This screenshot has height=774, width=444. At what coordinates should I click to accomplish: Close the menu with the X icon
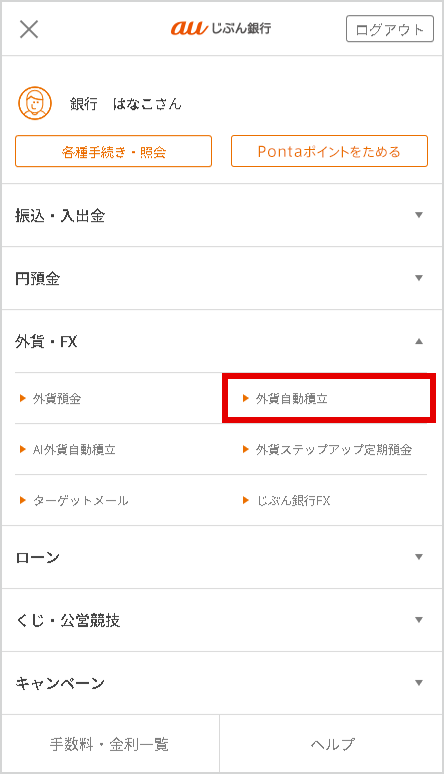pyautogui.click(x=29, y=29)
